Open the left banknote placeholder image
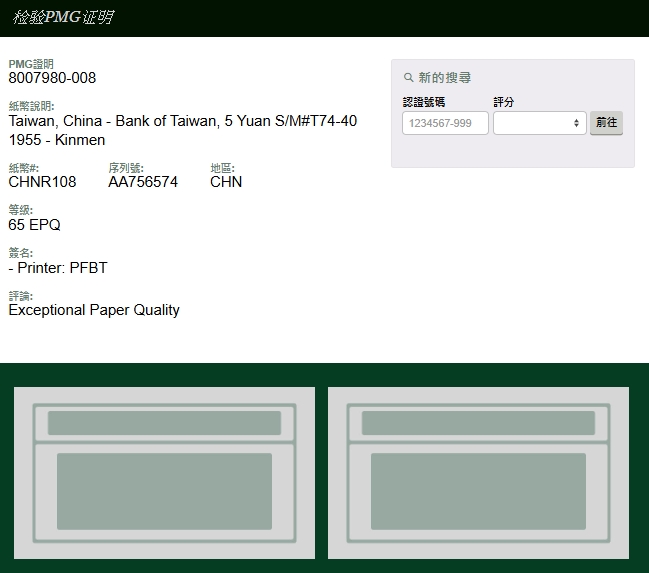The height and width of the screenshot is (573, 649). 164,473
